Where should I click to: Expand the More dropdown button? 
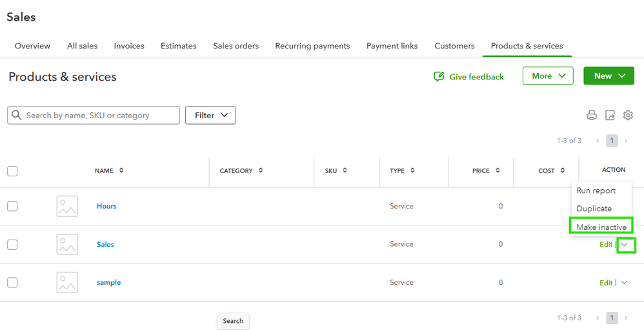(548, 76)
